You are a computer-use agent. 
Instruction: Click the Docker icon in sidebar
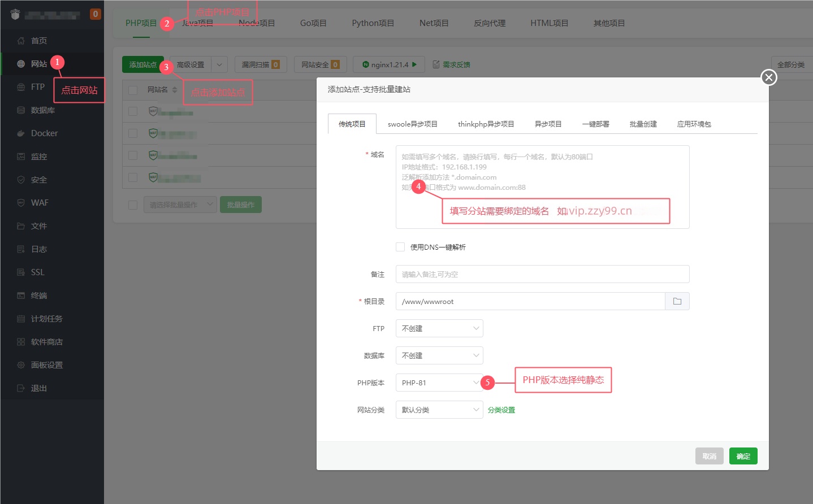(21, 133)
